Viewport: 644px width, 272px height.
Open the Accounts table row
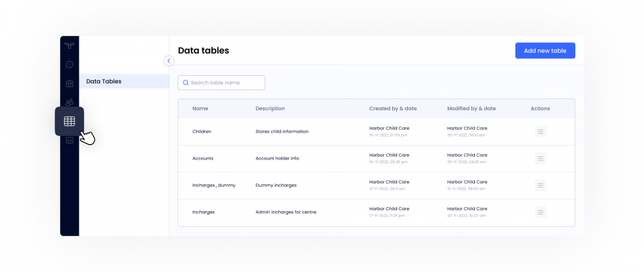click(x=203, y=159)
